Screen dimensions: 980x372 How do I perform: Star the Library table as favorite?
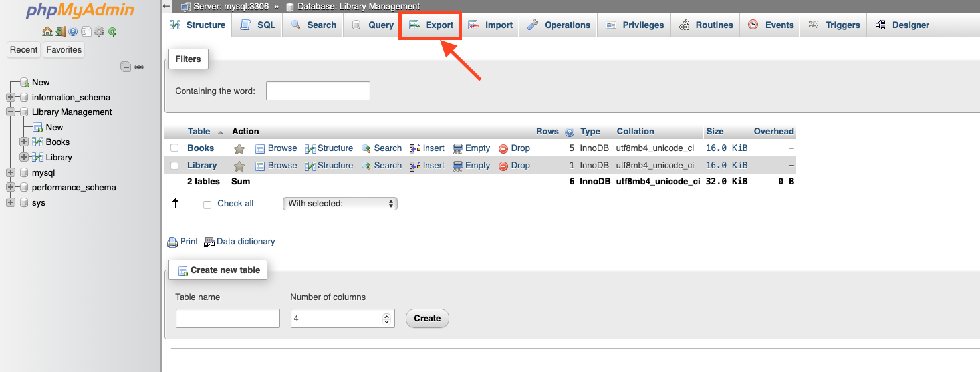click(239, 166)
